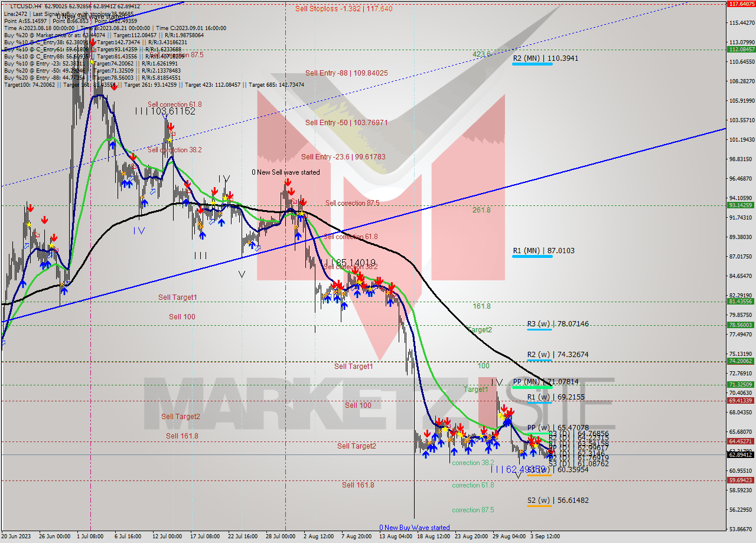The height and width of the screenshot is (543, 756).
Task: Select the green 'Target2' label
Action: pos(479,330)
